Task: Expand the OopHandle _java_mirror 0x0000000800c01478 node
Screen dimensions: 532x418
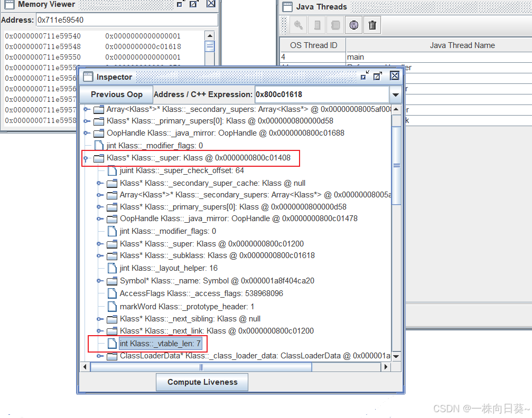Action: point(100,218)
